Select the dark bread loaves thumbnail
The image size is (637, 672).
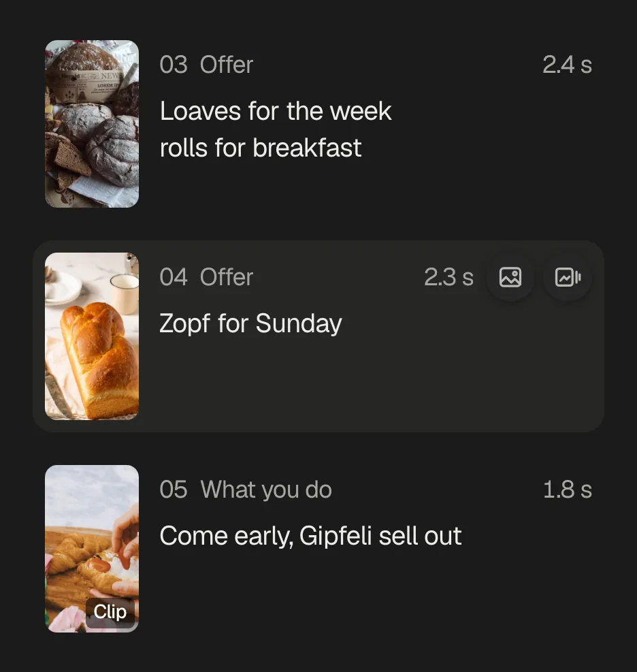[x=92, y=124]
